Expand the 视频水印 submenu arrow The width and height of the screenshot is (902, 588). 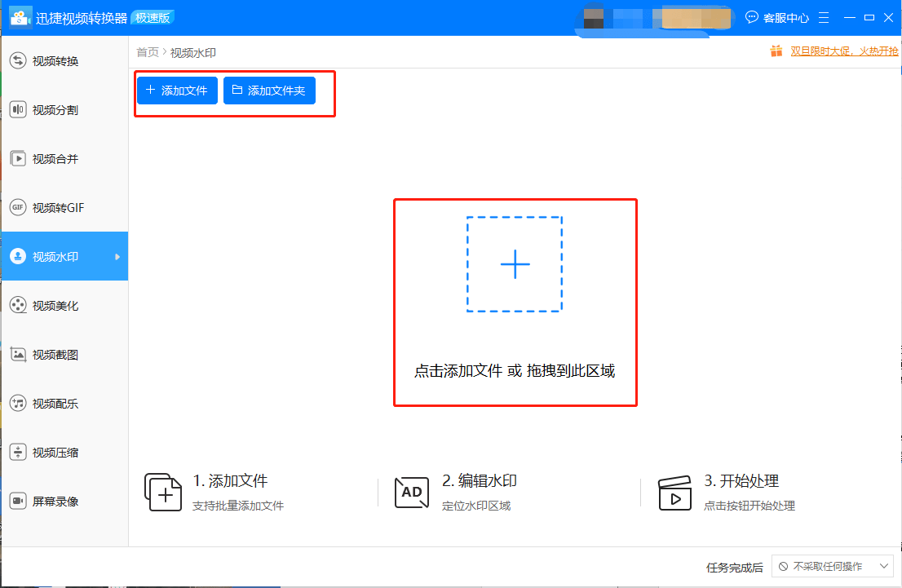[x=117, y=257]
